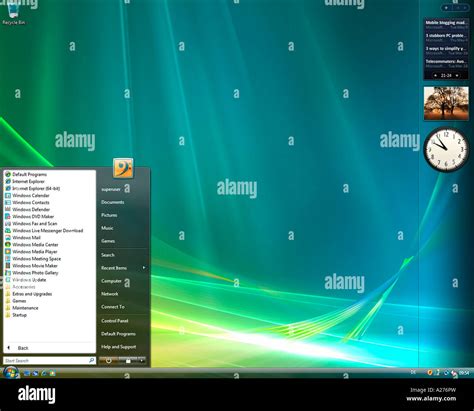Expand the Extras and Upgrades folder

pos(29,294)
